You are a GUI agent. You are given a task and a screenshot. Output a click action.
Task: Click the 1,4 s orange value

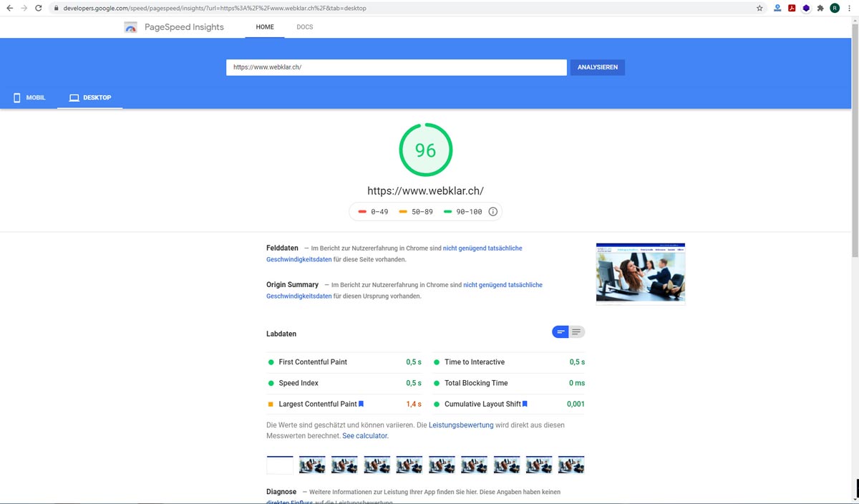click(x=414, y=404)
